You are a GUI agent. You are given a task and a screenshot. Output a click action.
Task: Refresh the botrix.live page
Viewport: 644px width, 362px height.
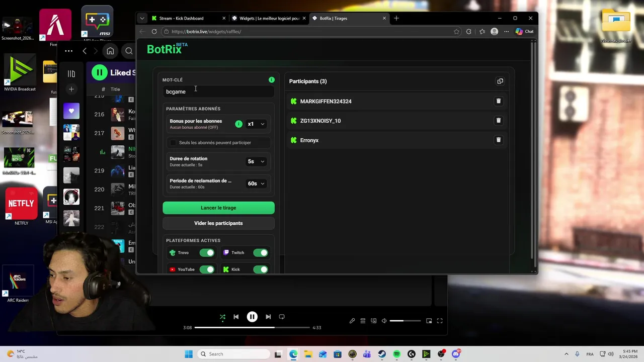154,31
